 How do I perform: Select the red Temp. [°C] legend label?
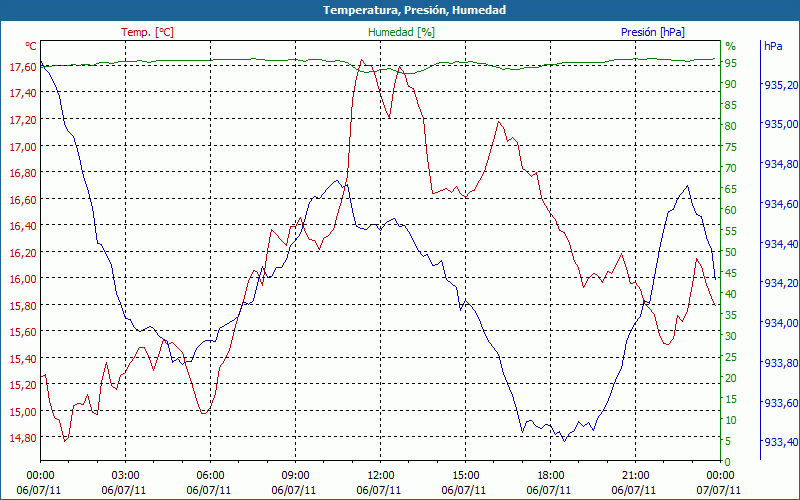(147, 32)
